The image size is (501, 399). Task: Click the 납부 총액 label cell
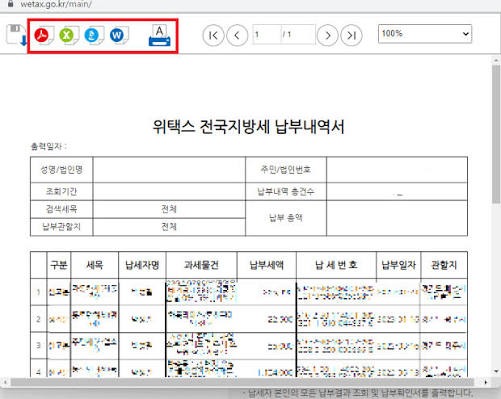tap(286, 218)
